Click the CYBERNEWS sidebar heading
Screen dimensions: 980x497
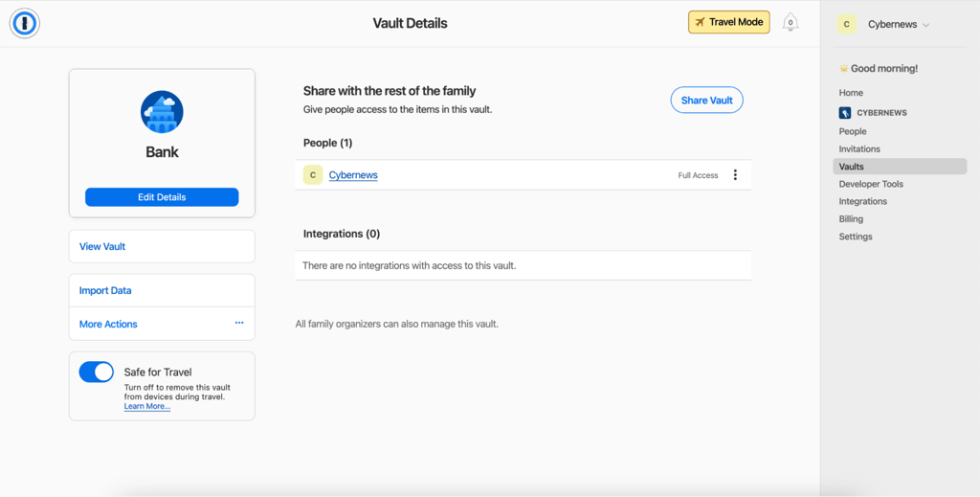pos(881,113)
